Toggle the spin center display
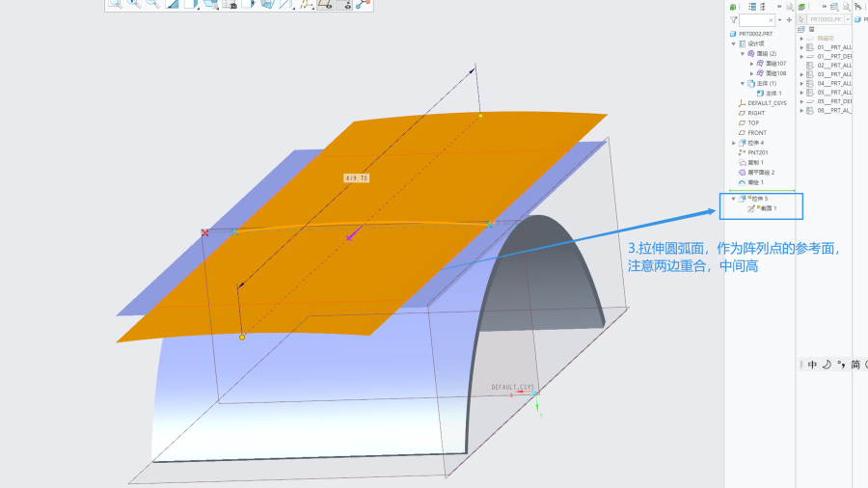The height and width of the screenshot is (488, 868). point(364,4)
